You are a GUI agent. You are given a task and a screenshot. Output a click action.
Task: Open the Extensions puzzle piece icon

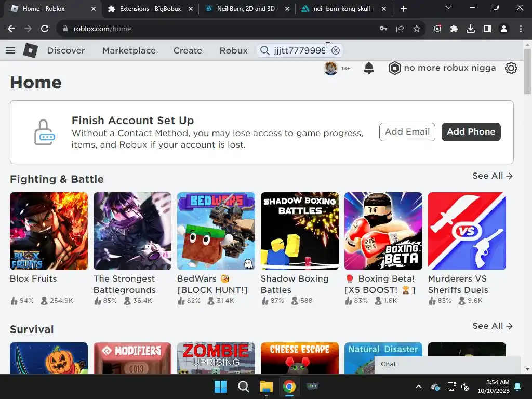(454, 29)
